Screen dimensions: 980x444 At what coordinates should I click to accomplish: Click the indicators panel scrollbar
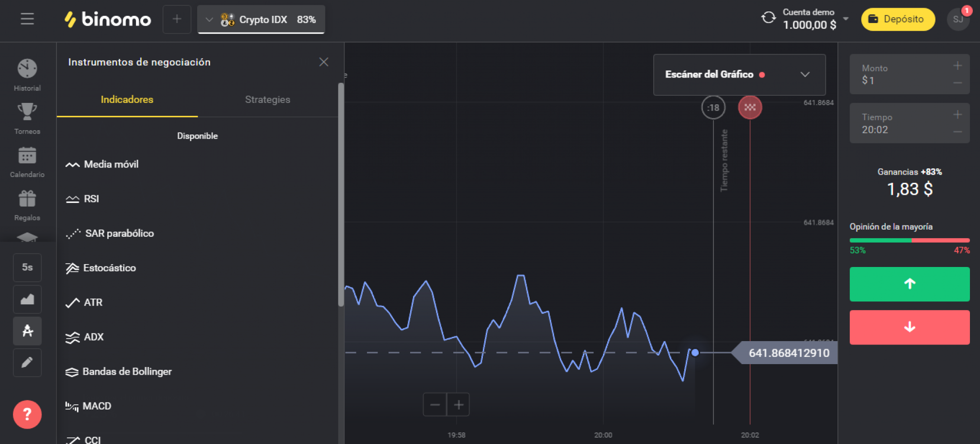click(x=341, y=191)
